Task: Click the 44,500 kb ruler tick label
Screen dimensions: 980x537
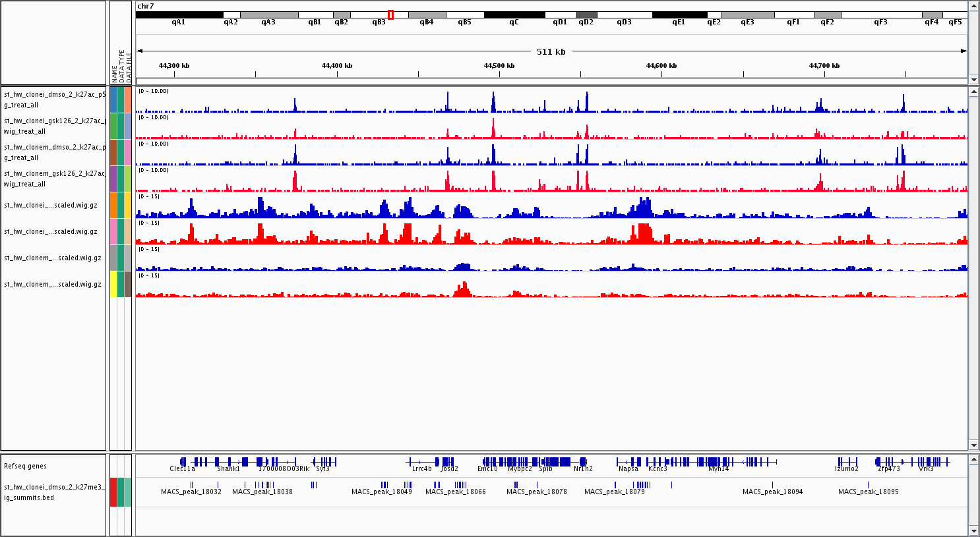Action: point(499,66)
